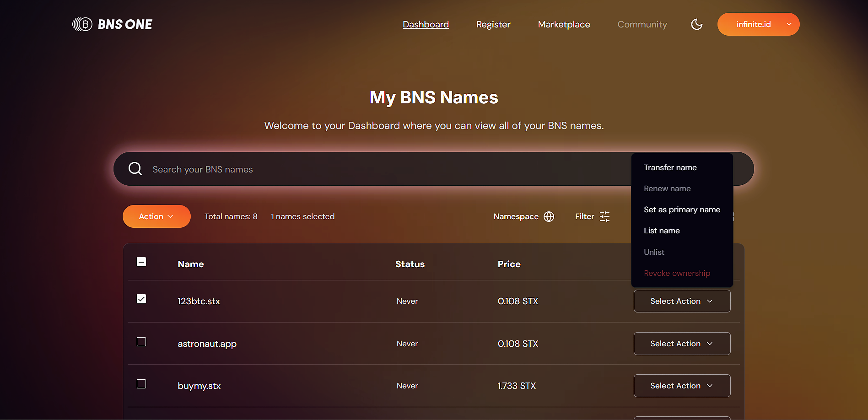
Task: Click the search magnifier icon
Action: (135, 169)
